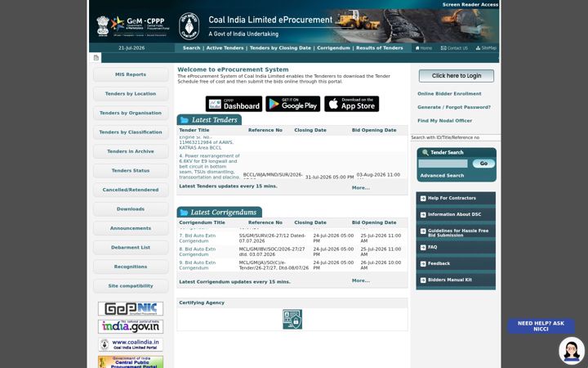This screenshot has height=368, width=588.
Task: Open the App Store download badge
Action: point(351,104)
